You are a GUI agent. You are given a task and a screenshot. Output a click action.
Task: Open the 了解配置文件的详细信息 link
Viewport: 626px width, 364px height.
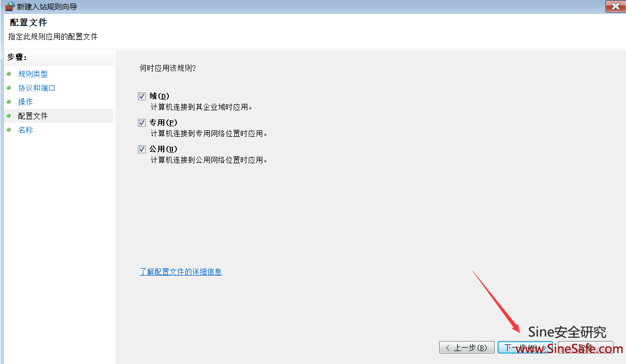(180, 272)
